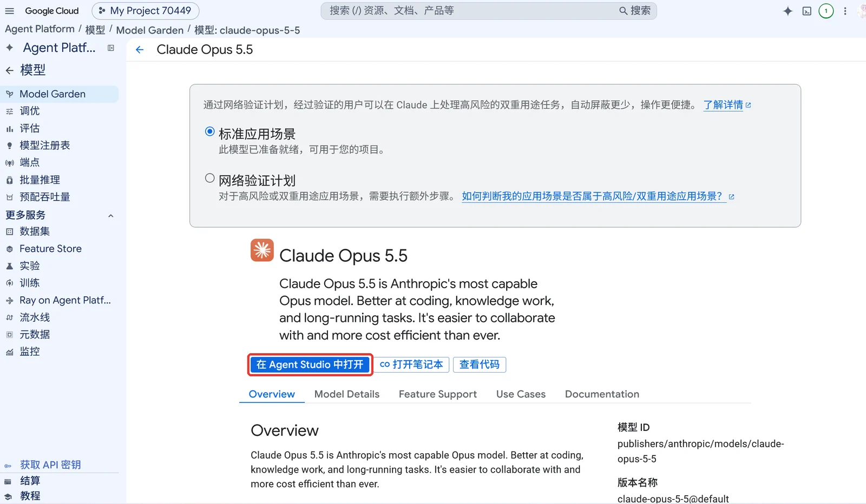
Task: Click 在 Agent Studio 中打开 button
Action: pos(310,364)
